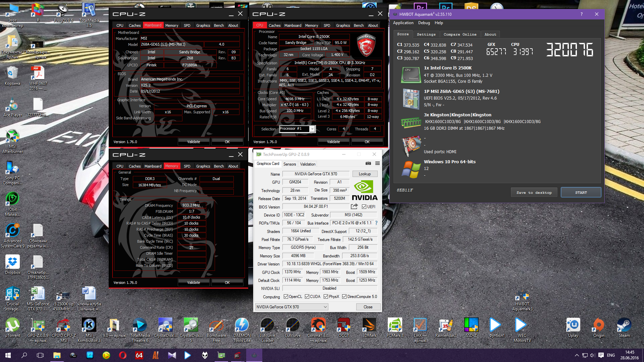Open the Action Center notification icon
This screenshot has height=362, width=644.
pos(601,355)
